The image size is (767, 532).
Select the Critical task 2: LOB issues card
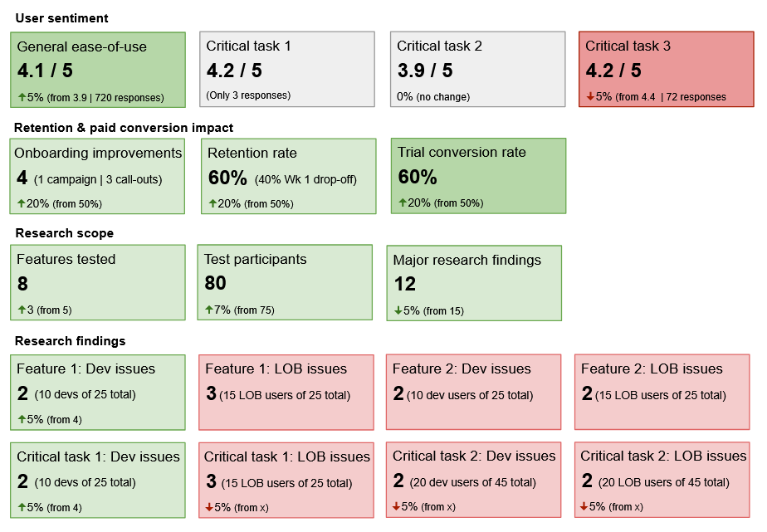coord(663,480)
